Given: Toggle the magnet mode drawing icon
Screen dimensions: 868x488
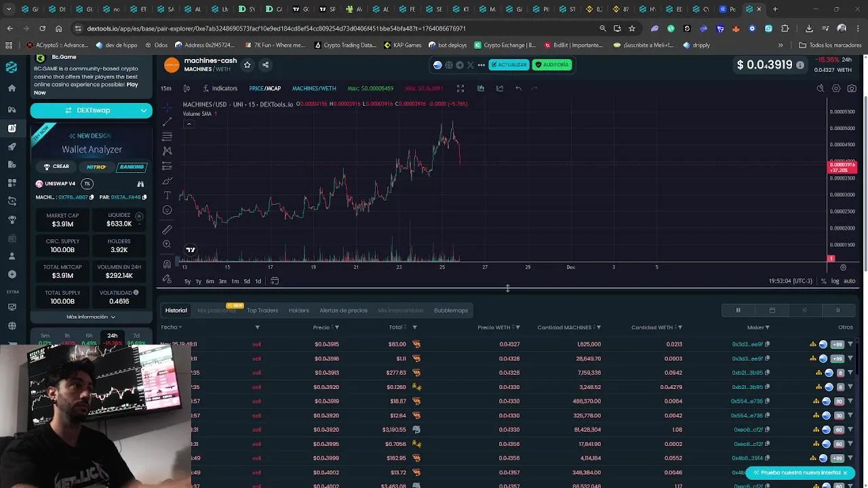Looking at the screenshot, I should [x=167, y=264].
